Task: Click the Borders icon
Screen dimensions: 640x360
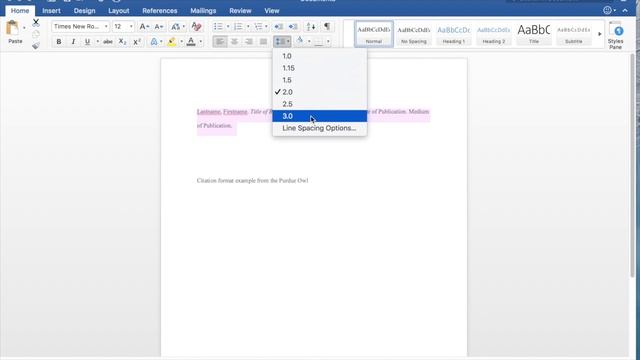Action: [x=319, y=42]
